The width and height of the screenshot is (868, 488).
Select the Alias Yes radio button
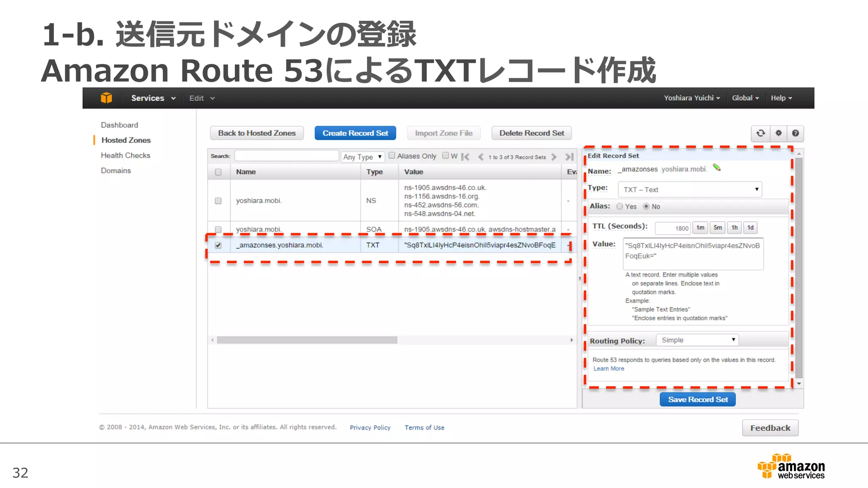(620, 206)
